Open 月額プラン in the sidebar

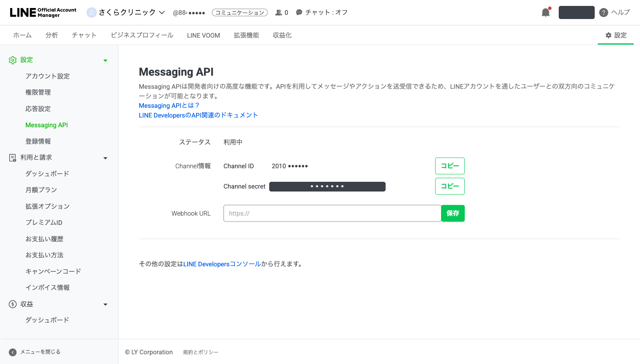point(41,190)
